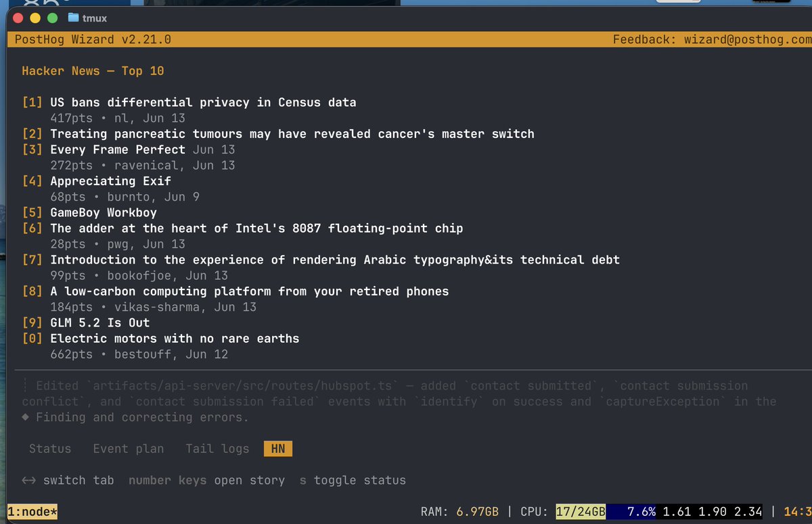
Task: Click the 'Finding and correcting errors.' status line
Action: coord(135,417)
